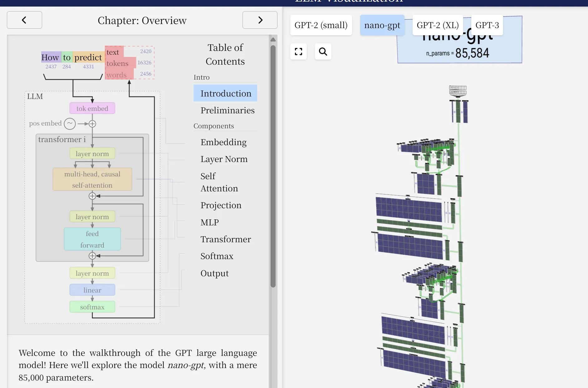Open the Softmax chapter
588x388 pixels.
[217, 256]
